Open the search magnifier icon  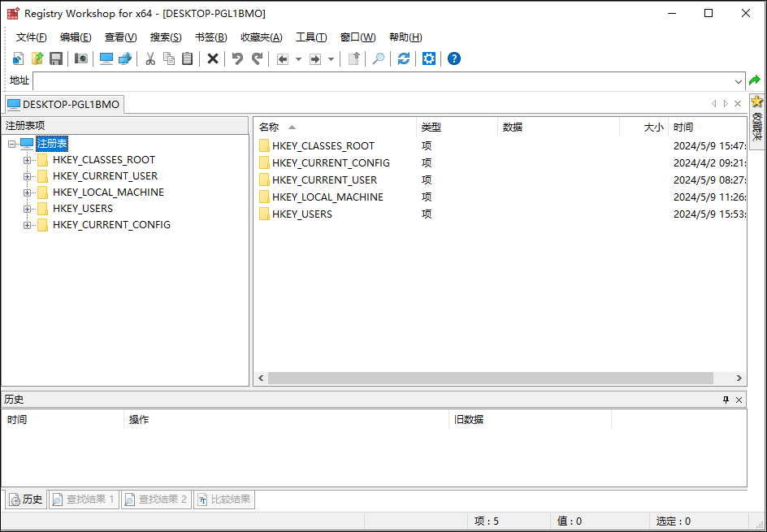tap(378, 58)
